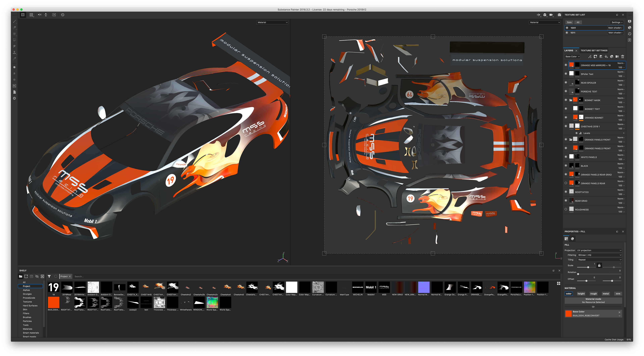Open the left viewport Material dropdown
Viewport: 644px width, 356px height.
click(x=273, y=22)
